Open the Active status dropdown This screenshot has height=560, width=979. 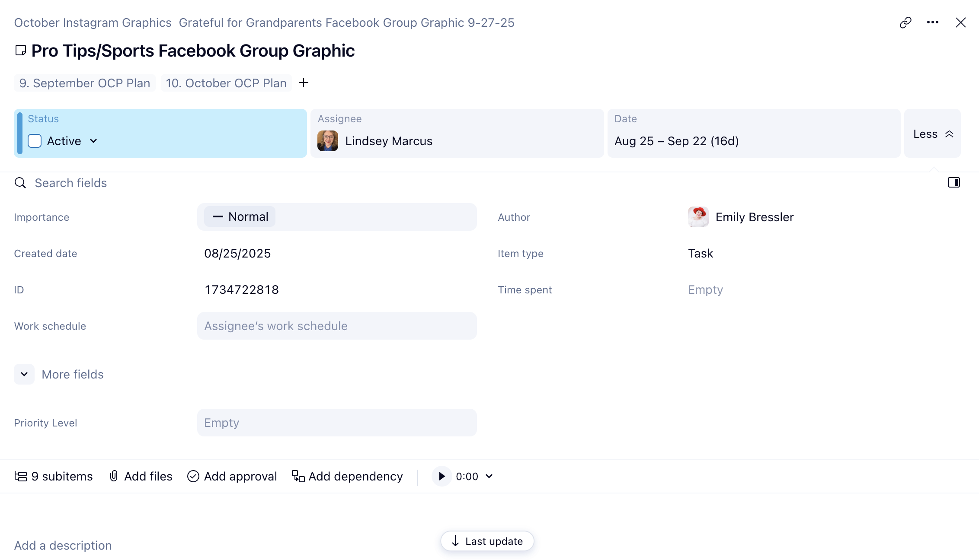click(x=93, y=141)
